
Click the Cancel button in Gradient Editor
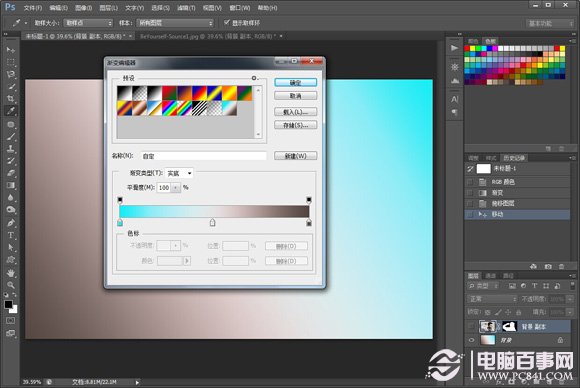[x=296, y=96]
